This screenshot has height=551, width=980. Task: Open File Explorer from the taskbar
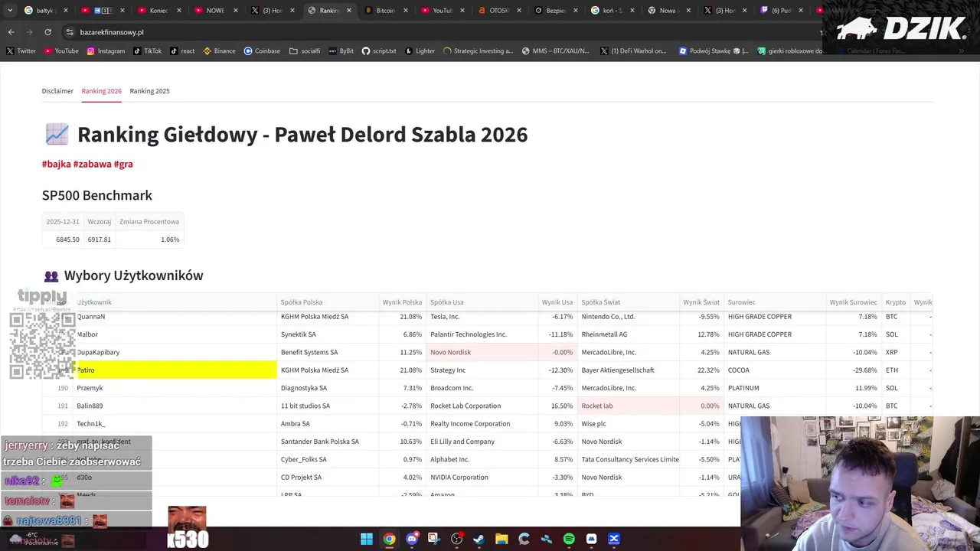501,539
